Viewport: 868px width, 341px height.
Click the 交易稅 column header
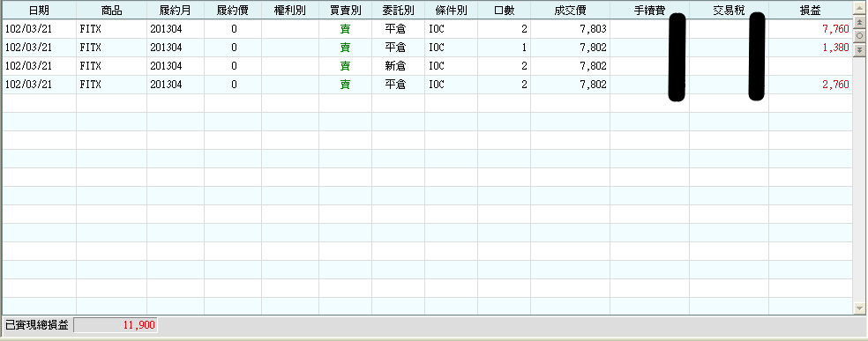coord(729,11)
